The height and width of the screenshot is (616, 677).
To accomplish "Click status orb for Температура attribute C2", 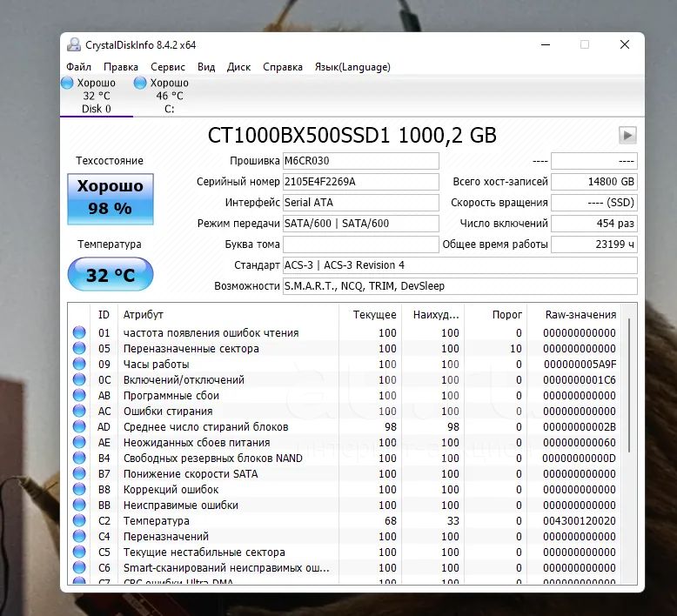I will pyautogui.click(x=79, y=520).
